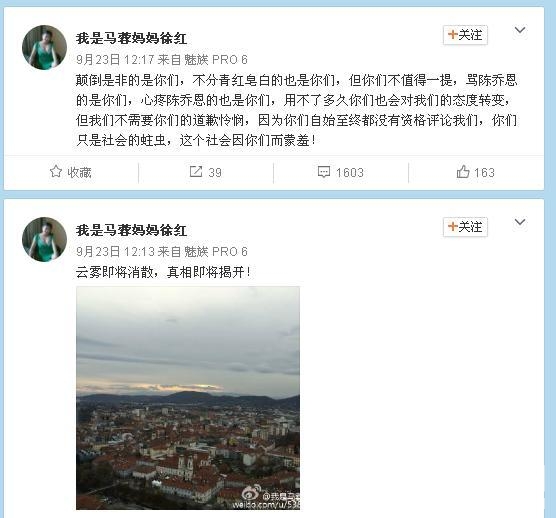Viewport: 556px width, 518px height.
Task: Click 魅族 PRO 6 source on second post
Action: (x=216, y=252)
